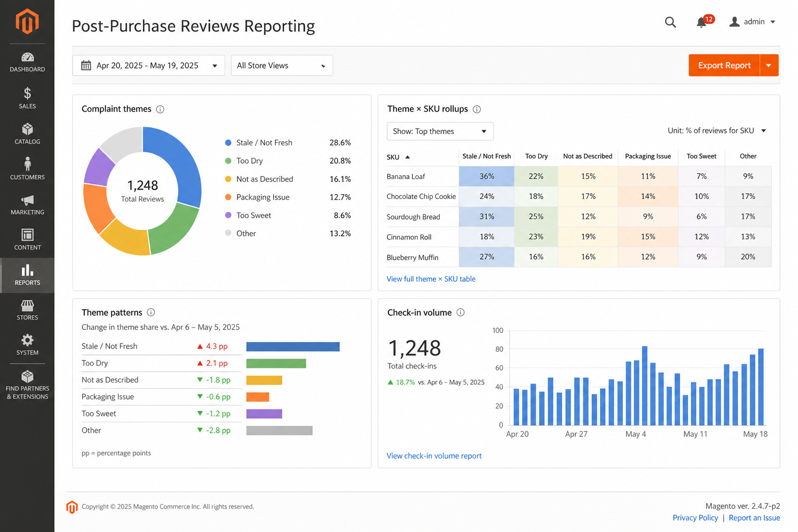Screen dimensions: 798x532
Task: Click the 18.7% check-in change value
Action: (x=405, y=382)
